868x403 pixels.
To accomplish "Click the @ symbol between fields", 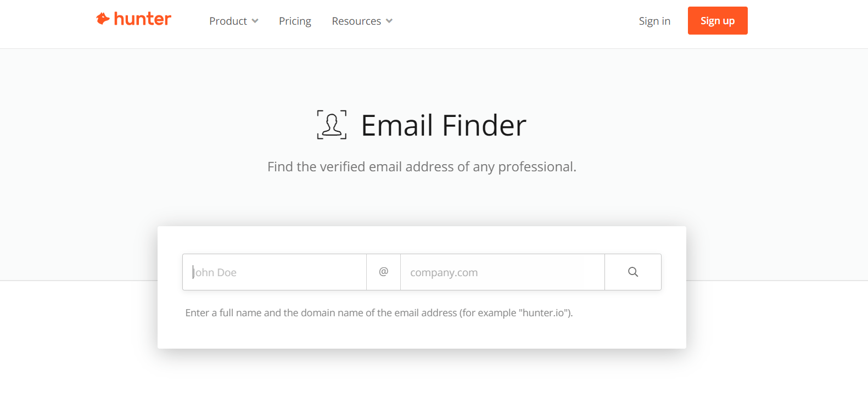I will pos(384,271).
